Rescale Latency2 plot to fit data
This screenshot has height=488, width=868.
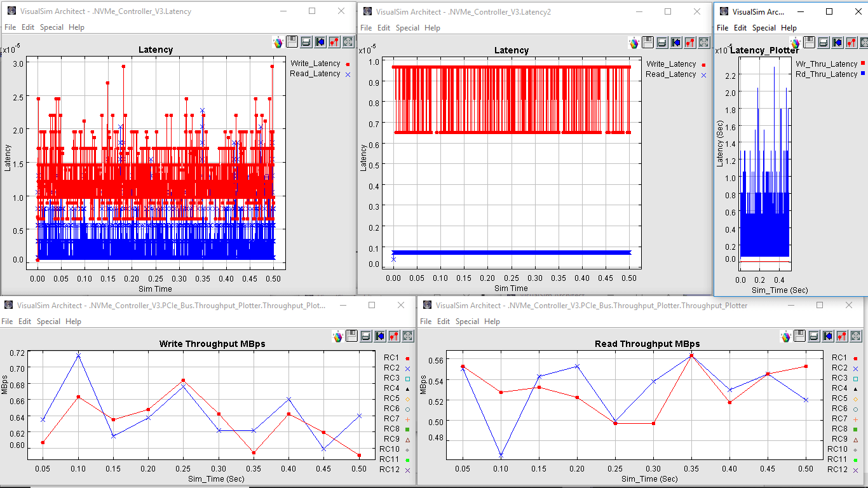[704, 42]
